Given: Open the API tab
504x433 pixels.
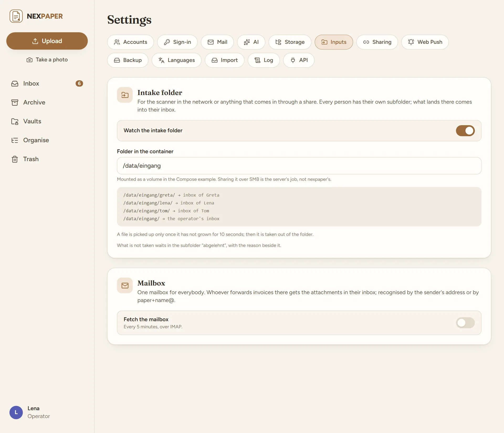Looking at the screenshot, I should [x=299, y=60].
